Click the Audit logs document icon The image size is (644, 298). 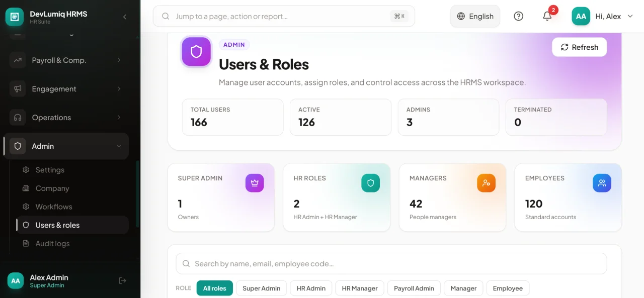click(26, 244)
